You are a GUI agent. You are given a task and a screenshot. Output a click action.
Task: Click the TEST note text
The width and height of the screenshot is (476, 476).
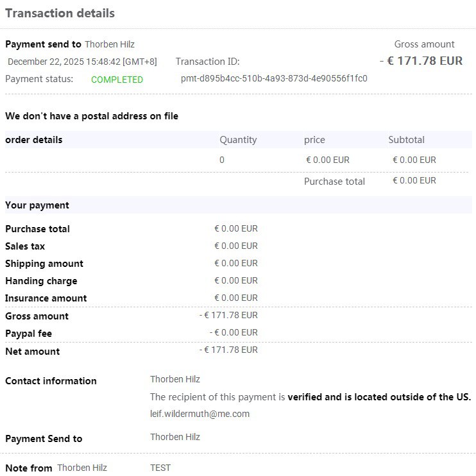pyautogui.click(x=160, y=468)
